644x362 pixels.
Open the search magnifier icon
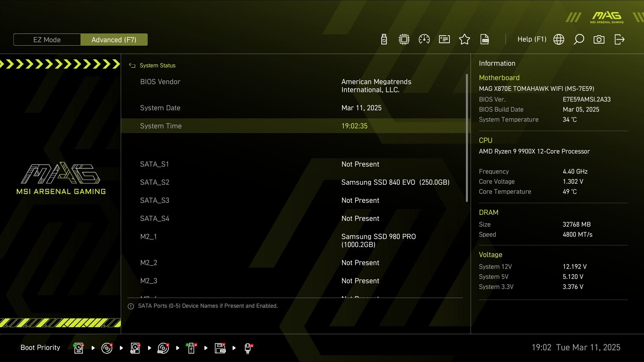[579, 39]
